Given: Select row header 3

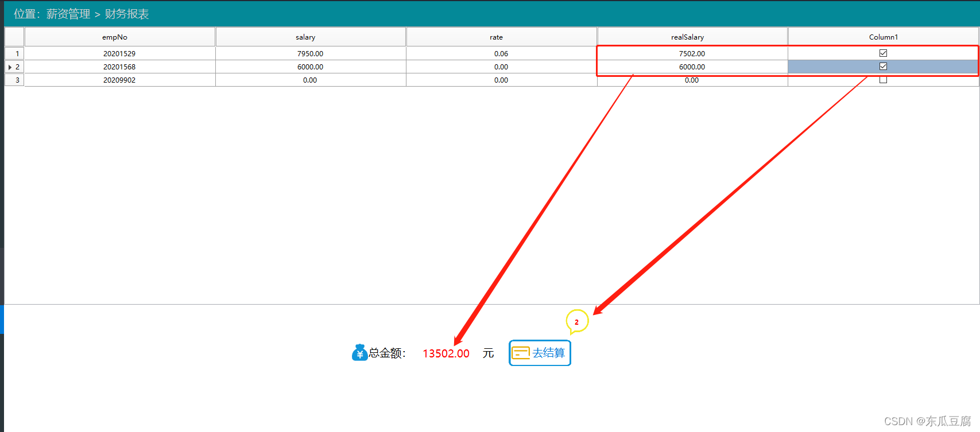Looking at the screenshot, I should click(14, 80).
